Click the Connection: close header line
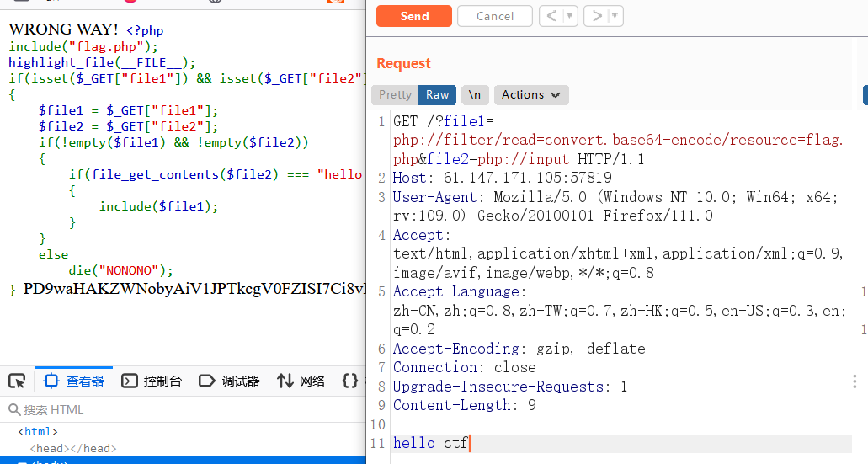Screen dimensions: 868x464 tap(465, 368)
